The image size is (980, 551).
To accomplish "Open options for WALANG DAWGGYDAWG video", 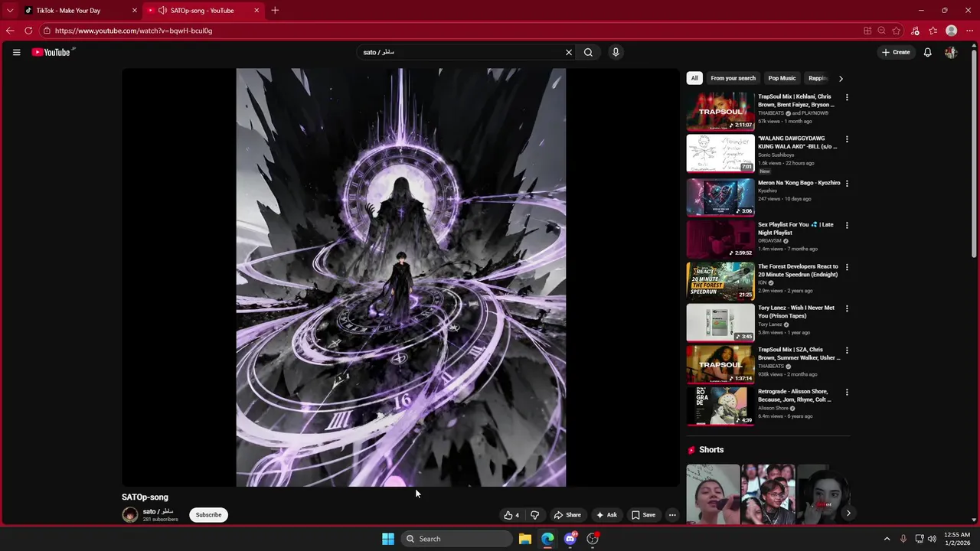I will (847, 139).
